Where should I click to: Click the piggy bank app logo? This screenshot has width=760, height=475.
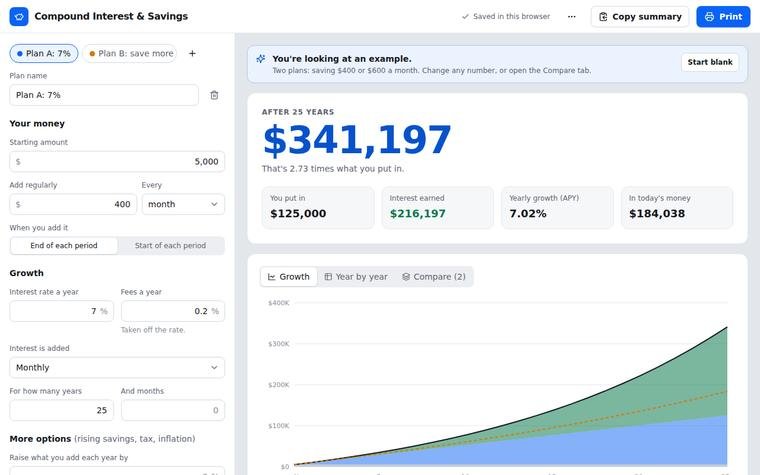[x=19, y=16]
